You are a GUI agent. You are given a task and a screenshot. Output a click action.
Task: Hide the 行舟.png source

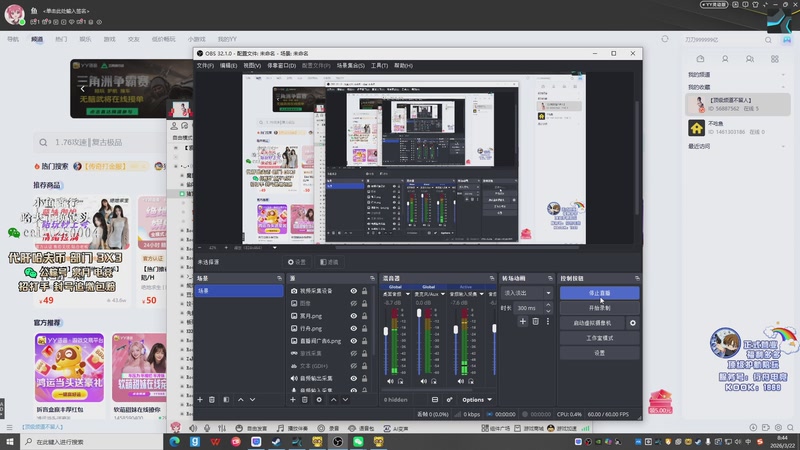[354, 329]
